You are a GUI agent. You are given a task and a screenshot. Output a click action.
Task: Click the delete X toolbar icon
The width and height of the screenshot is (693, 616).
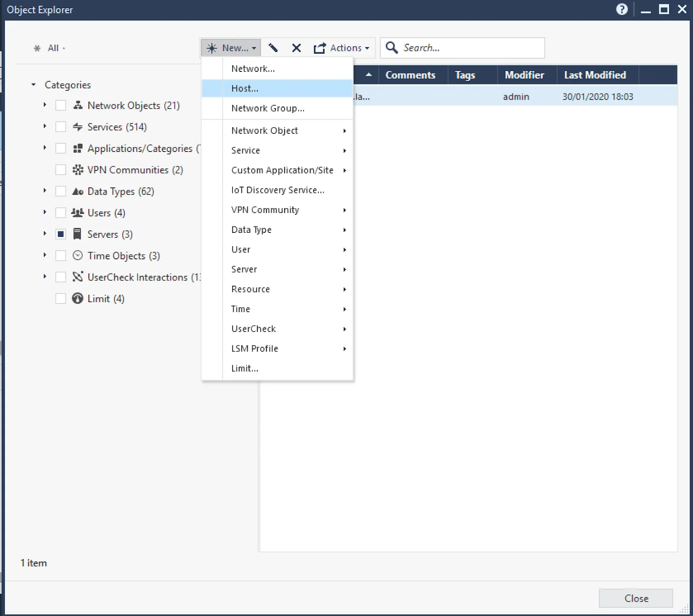point(296,48)
